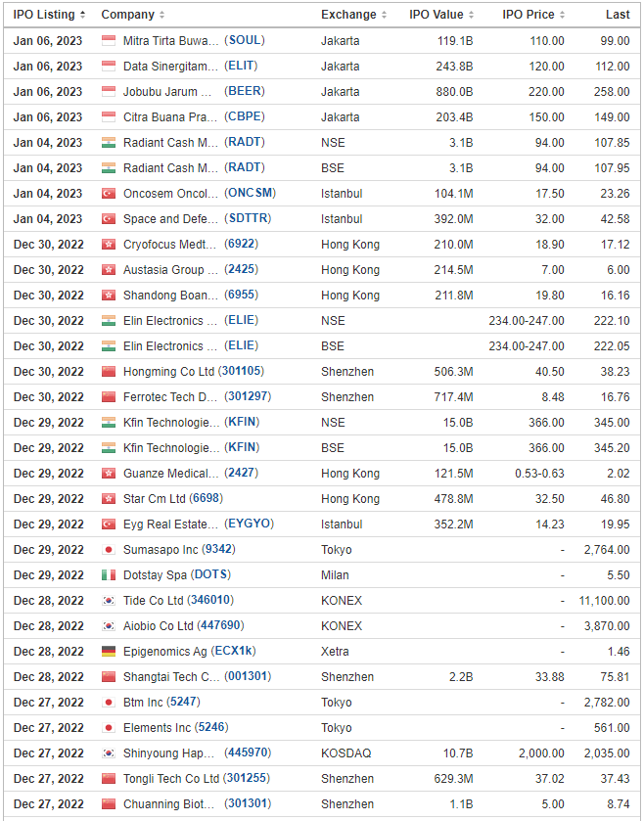644x821 pixels.
Task: Open the ONCSM ticker link
Action: [x=251, y=193]
